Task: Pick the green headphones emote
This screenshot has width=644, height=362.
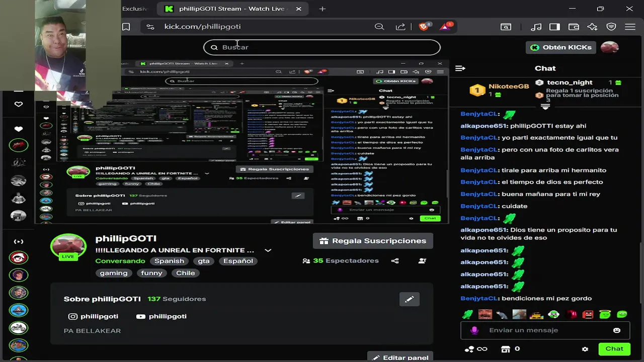Action: pos(553,315)
